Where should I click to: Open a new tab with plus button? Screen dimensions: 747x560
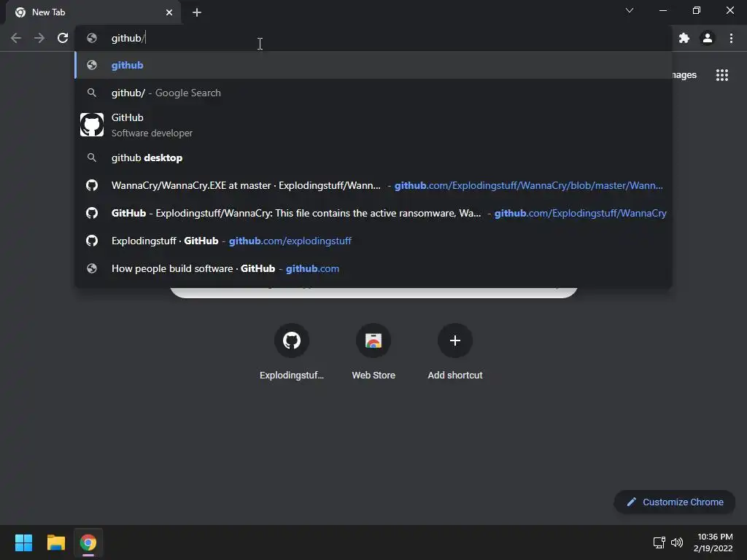pos(197,12)
